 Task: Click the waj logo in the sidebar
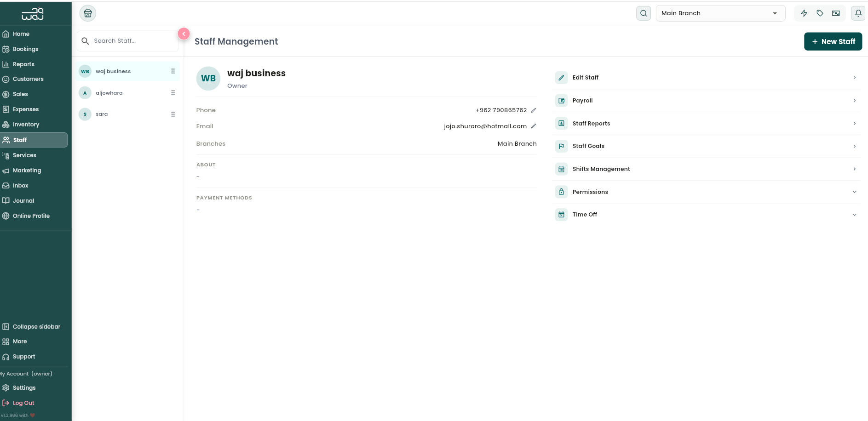click(33, 14)
